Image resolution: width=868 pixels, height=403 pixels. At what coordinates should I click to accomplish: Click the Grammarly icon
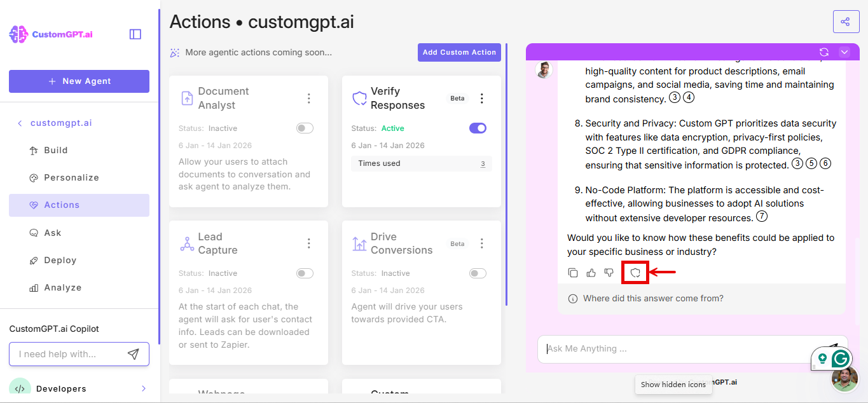pos(841,359)
